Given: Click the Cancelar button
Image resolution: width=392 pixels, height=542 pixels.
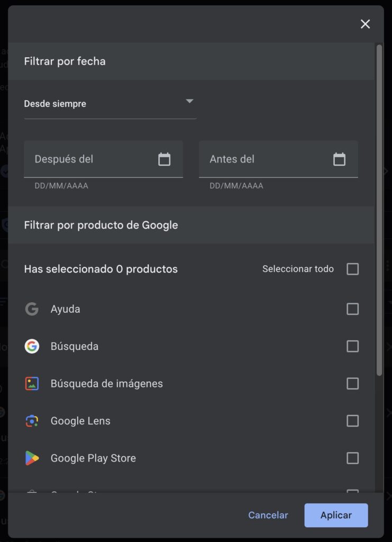Looking at the screenshot, I should (x=268, y=515).
